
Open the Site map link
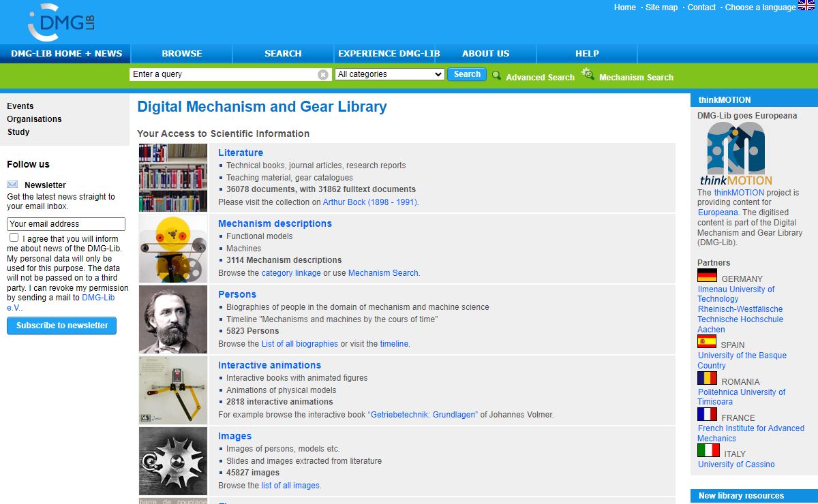click(661, 7)
